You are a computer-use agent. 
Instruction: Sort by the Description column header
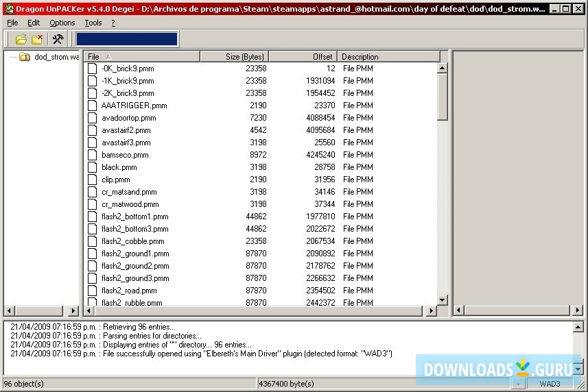click(x=388, y=56)
